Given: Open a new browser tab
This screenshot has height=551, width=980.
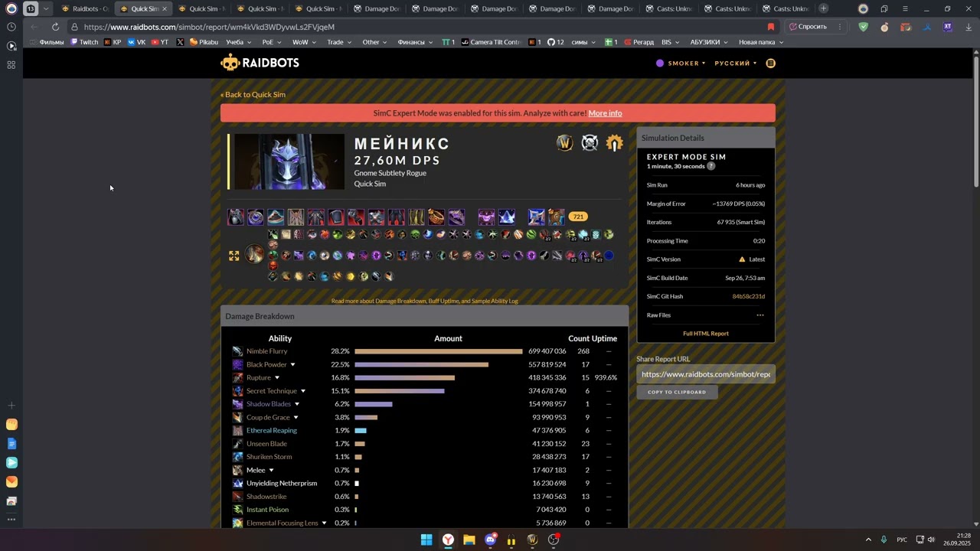Looking at the screenshot, I should pos(823,8).
